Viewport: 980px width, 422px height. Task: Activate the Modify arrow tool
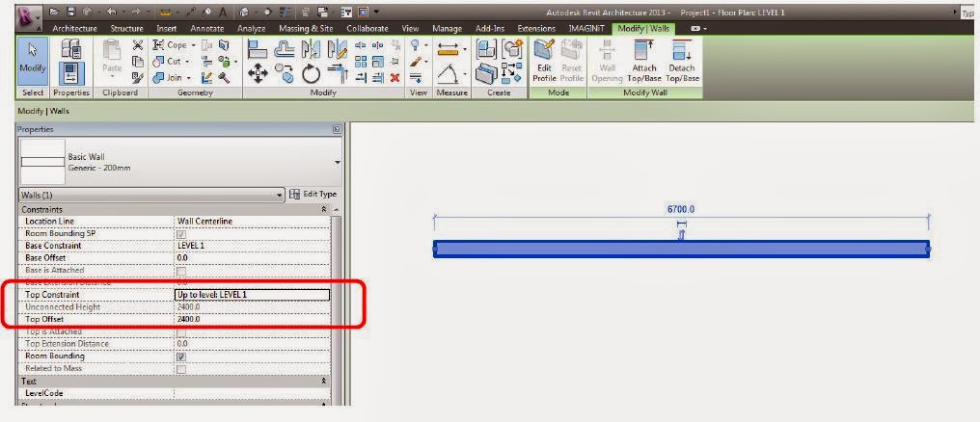33,62
